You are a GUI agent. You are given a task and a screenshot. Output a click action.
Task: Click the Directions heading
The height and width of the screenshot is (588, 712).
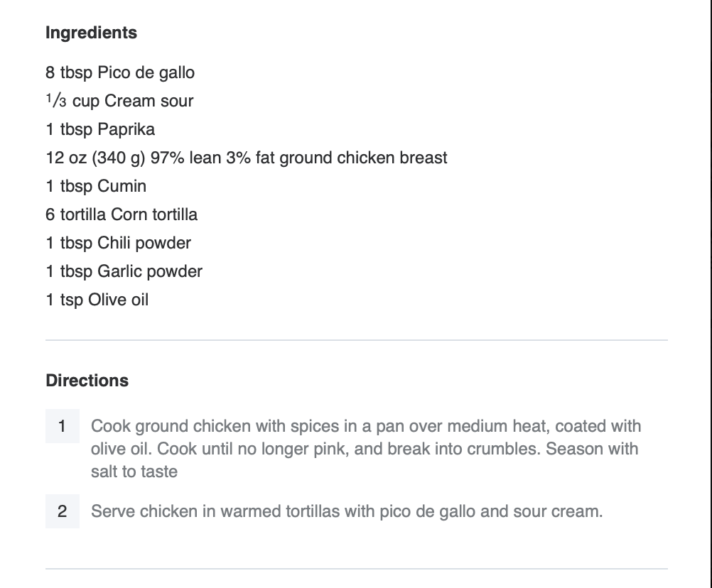[x=87, y=381]
